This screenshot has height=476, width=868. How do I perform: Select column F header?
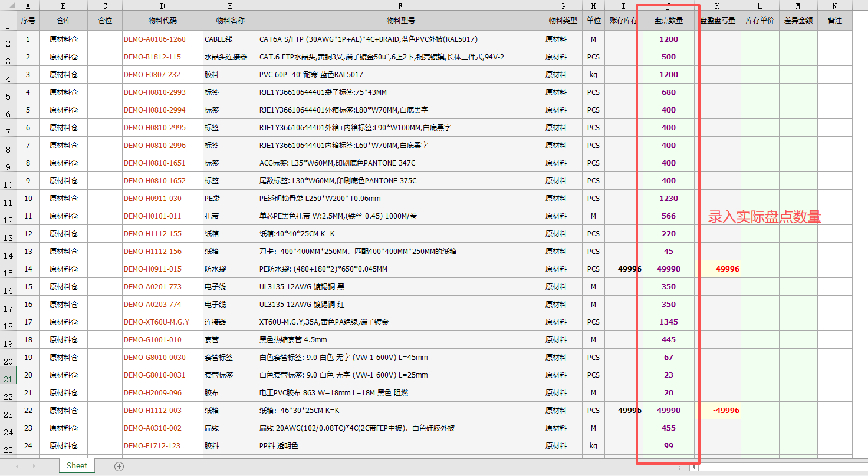pyautogui.click(x=401, y=6)
